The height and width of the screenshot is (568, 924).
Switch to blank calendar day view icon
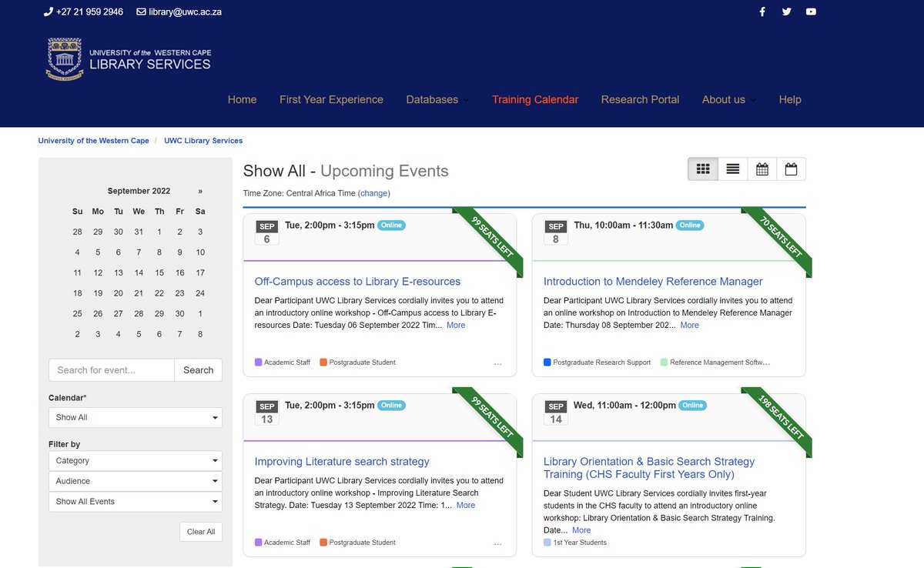point(791,169)
